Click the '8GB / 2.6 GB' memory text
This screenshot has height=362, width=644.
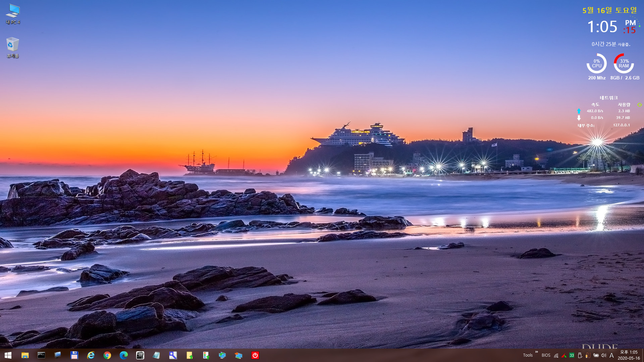tap(625, 78)
